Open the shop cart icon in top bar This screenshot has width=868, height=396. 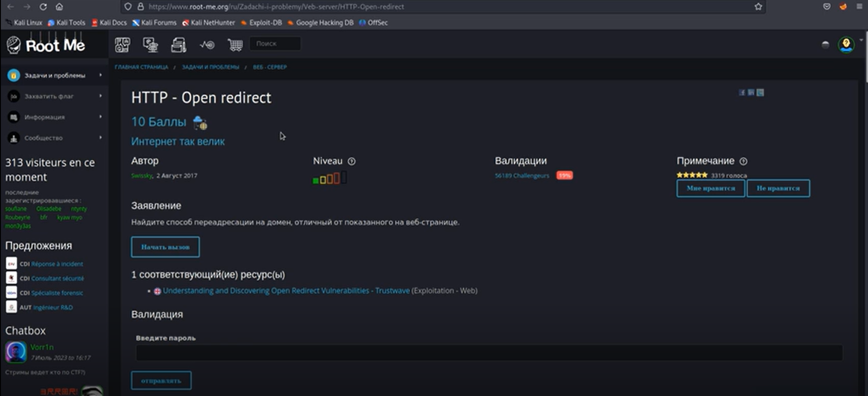[x=235, y=44]
